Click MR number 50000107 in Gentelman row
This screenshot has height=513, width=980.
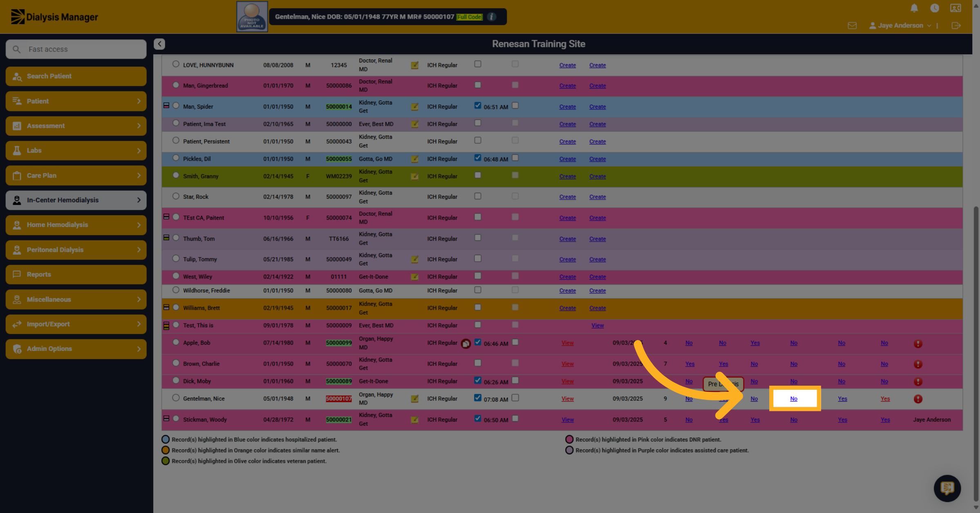click(339, 399)
